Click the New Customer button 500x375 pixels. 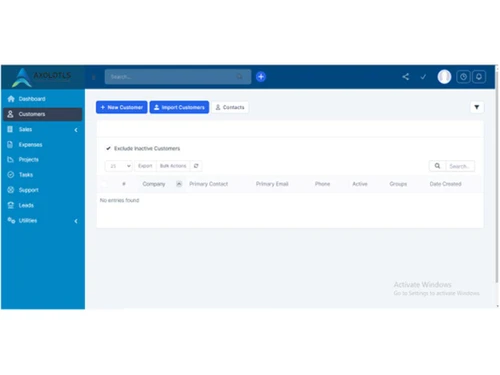coord(122,107)
